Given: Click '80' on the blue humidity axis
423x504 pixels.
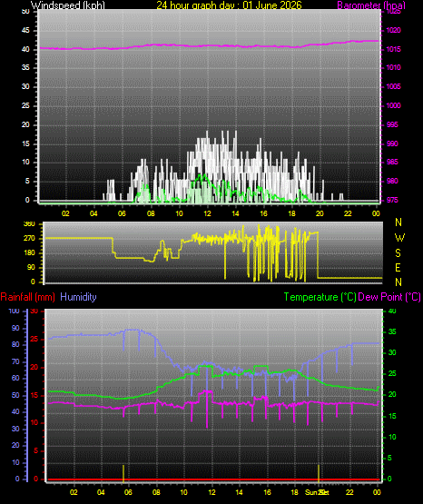Looking at the screenshot, I should click(x=15, y=344).
